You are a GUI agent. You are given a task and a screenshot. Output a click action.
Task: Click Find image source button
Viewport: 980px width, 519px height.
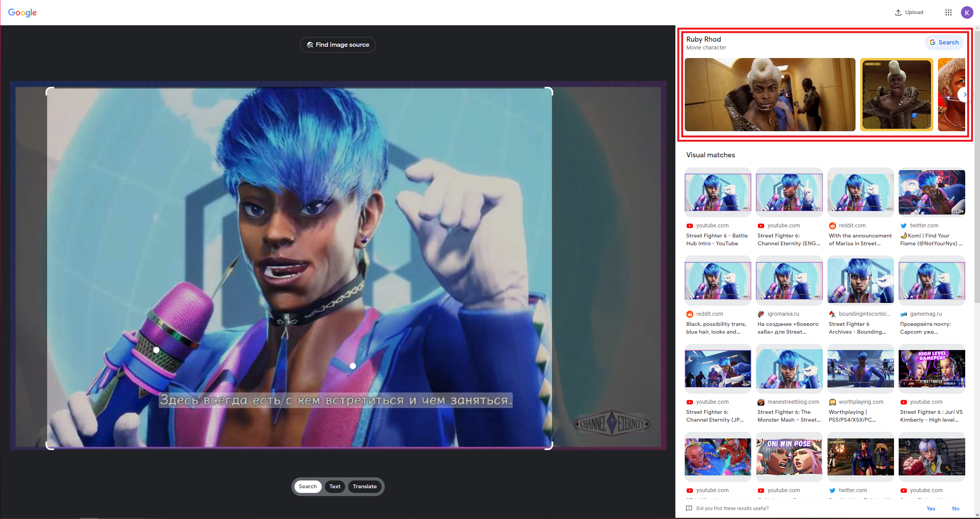(338, 45)
